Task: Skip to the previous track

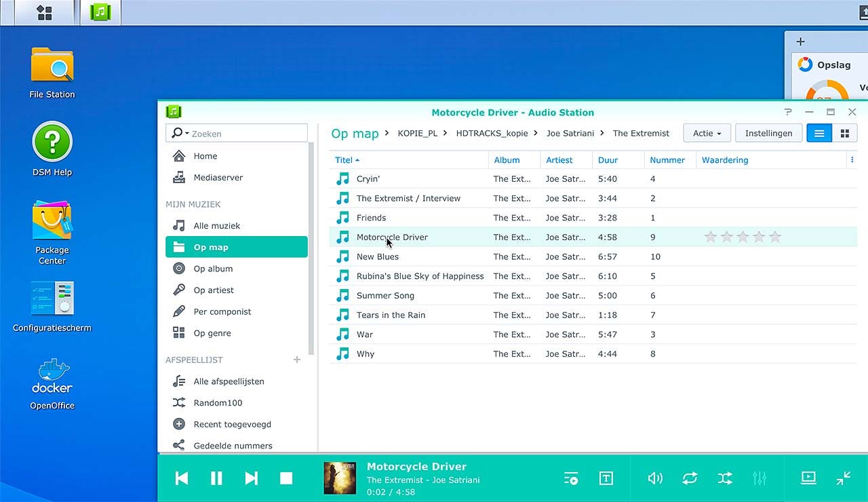Action: coord(182,478)
